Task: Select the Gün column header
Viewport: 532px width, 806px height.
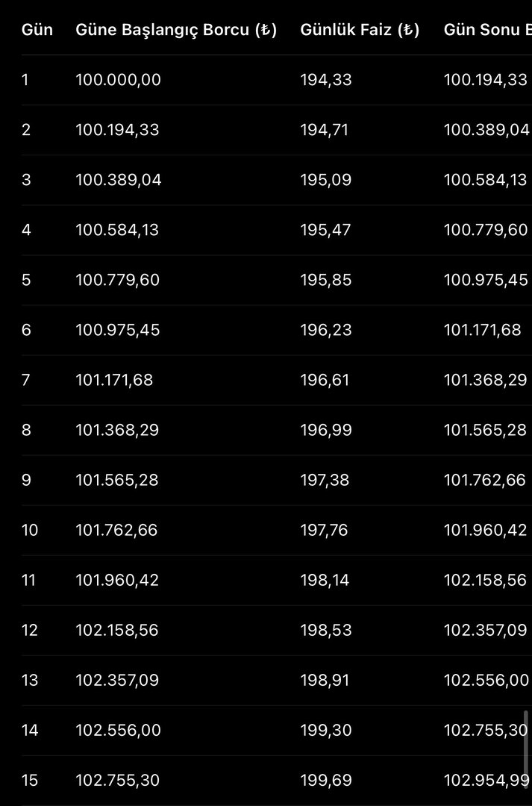Action: coord(37,30)
